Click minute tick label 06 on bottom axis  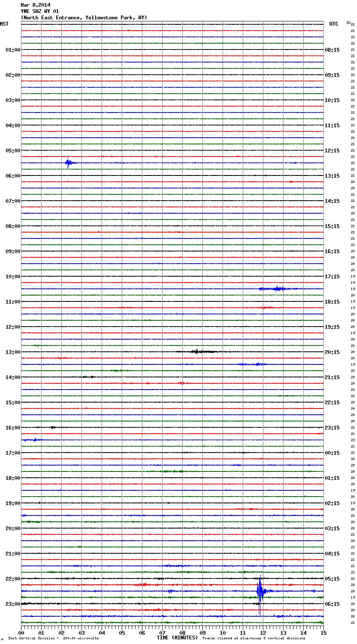(142, 633)
